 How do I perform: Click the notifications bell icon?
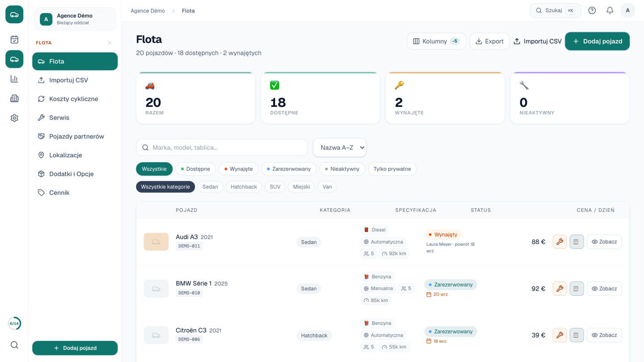click(x=610, y=10)
